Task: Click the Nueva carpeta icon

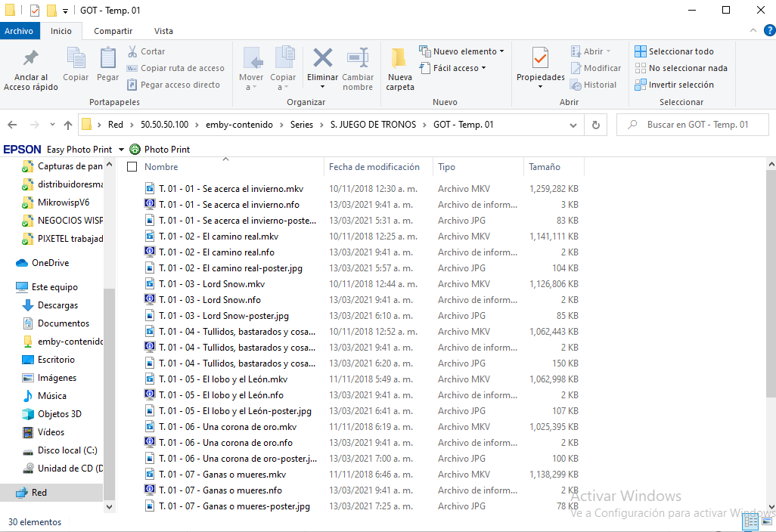Action: click(399, 59)
